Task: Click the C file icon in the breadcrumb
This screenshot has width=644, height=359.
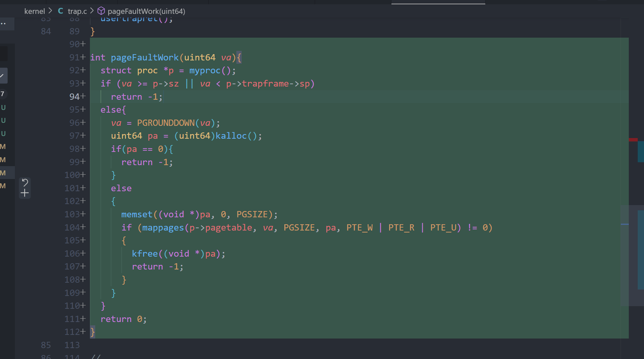Action: tap(60, 11)
